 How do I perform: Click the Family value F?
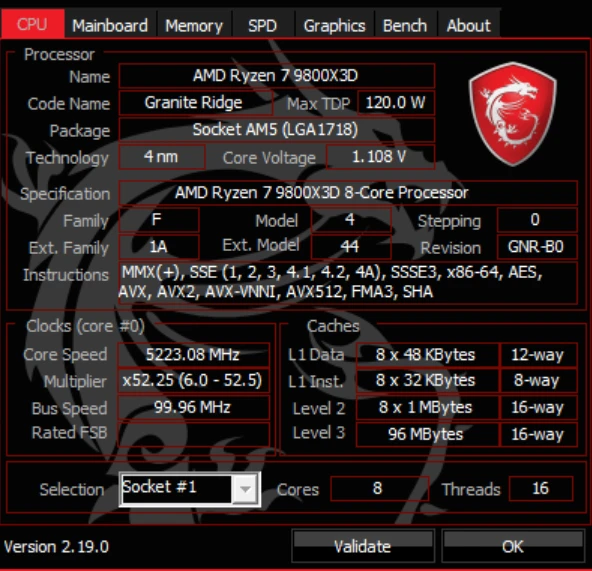(x=159, y=220)
